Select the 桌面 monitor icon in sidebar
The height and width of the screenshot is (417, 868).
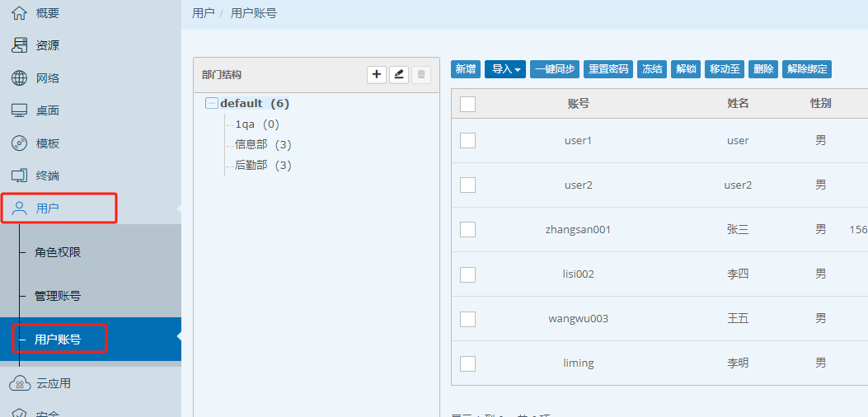19,110
